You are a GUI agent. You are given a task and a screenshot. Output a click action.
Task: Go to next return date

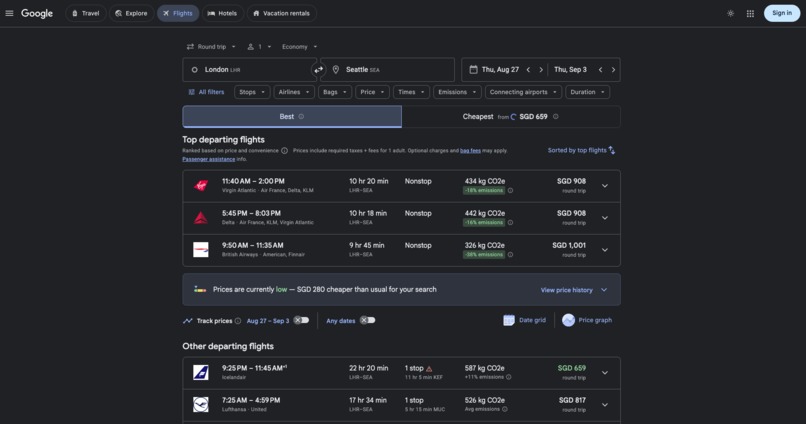613,69
